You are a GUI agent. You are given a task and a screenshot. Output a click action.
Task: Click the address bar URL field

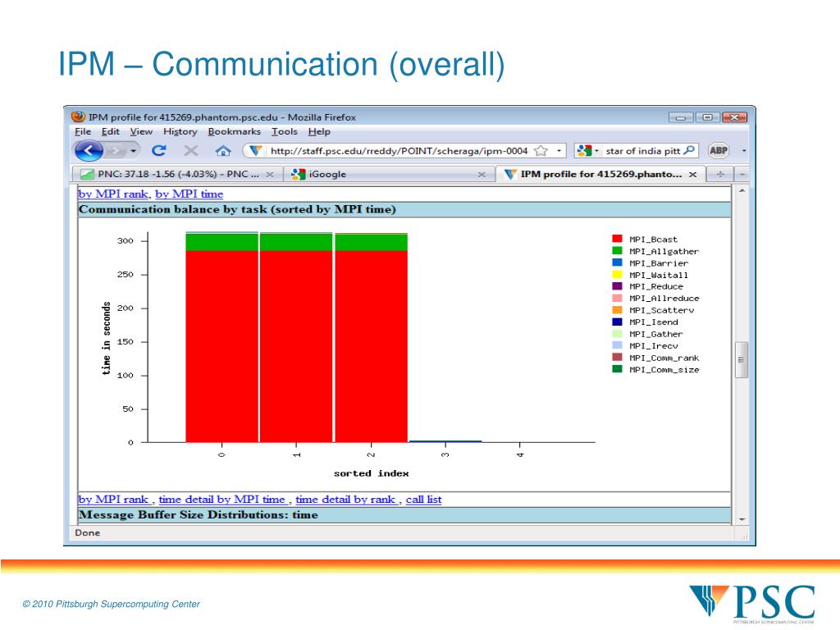(398, 151)
